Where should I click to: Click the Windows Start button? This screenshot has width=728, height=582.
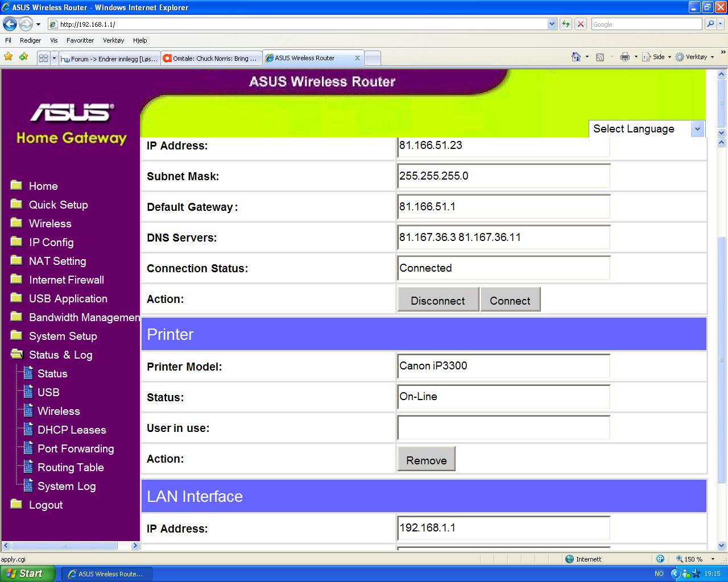click(27, 573)
